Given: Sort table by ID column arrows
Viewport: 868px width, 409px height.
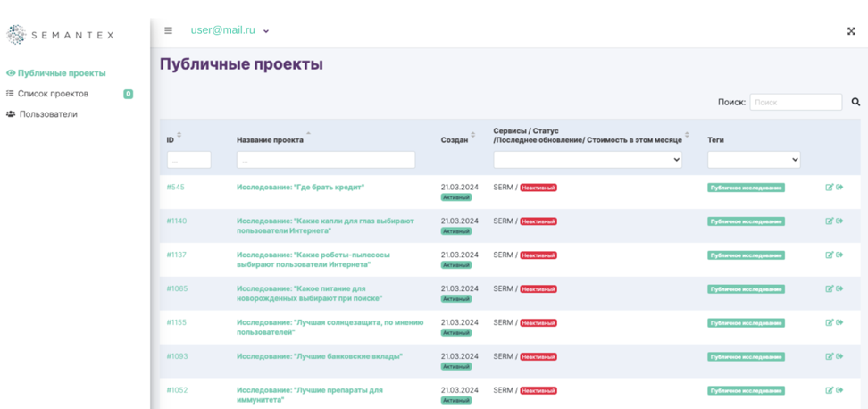Looking at the screenshot, I should pos(179,135).
